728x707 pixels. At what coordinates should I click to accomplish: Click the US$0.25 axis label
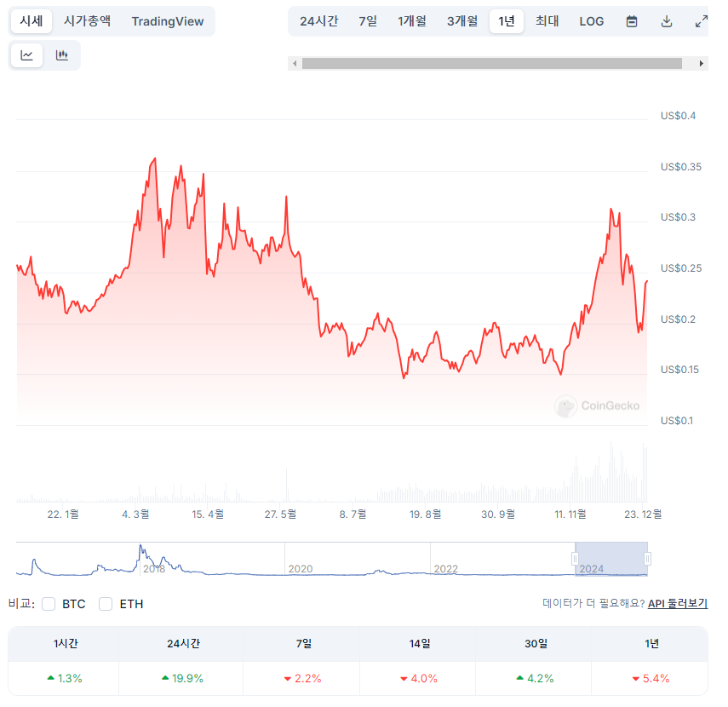(x=681, y=268)
